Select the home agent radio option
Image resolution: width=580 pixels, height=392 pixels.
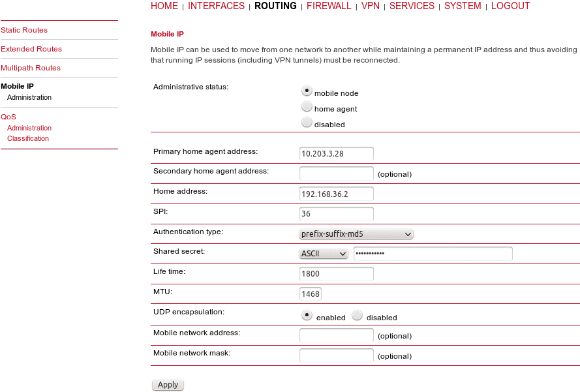pyautogui.click(x=307, y=106)
